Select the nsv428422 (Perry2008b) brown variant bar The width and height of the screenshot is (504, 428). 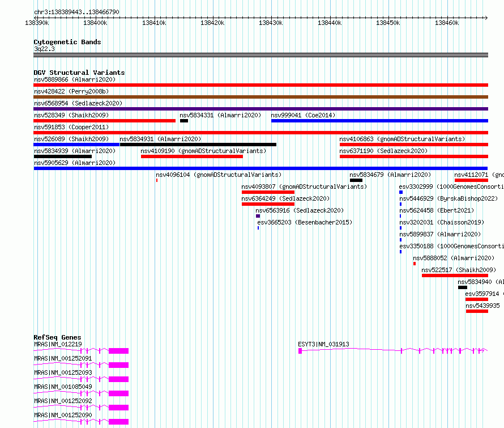[x=260, y=97]
